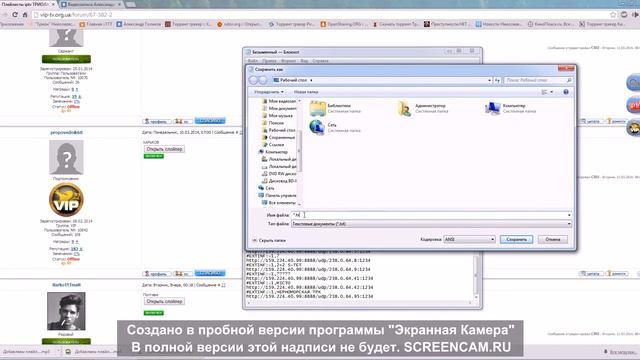Refresh the Save As folder location

click(497, 80)
